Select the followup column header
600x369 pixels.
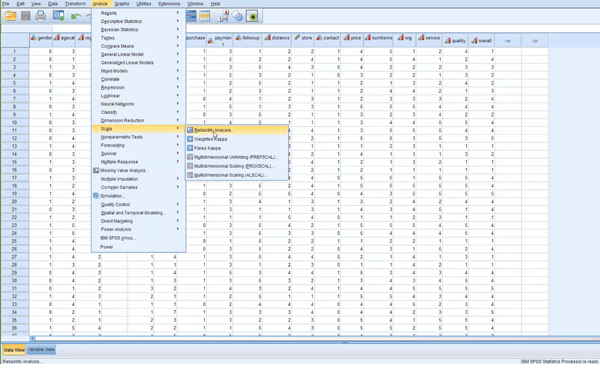248,40
